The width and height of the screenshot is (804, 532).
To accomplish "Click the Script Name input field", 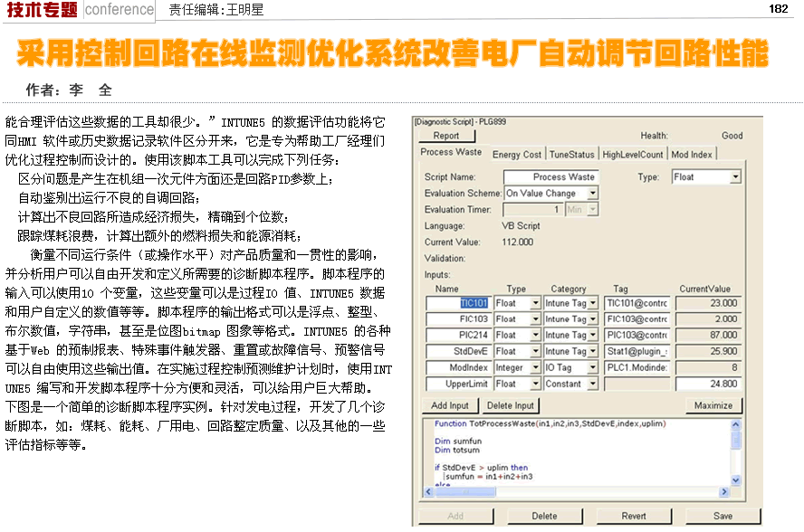I will coord(563,177).
